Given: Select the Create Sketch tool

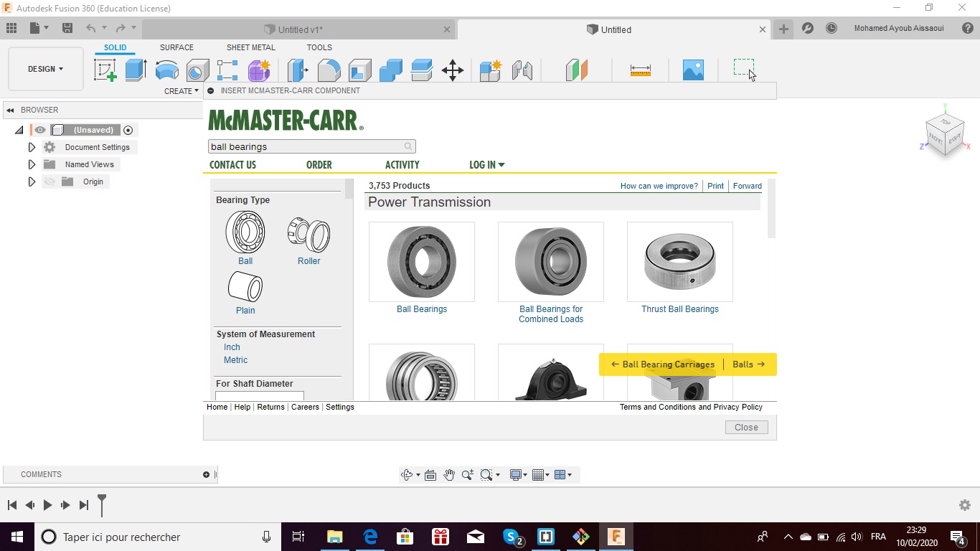Looking at the screenshot, I should [x=105, y=70].
